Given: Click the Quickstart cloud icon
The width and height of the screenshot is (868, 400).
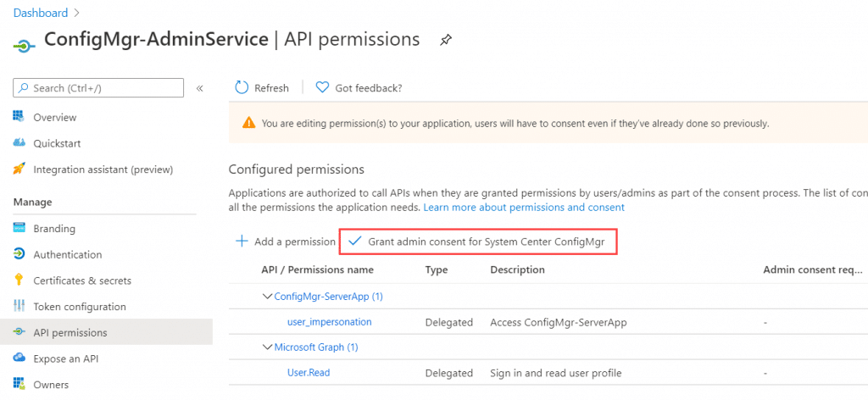Looking at the screenshot, I should tap(19, 142).
